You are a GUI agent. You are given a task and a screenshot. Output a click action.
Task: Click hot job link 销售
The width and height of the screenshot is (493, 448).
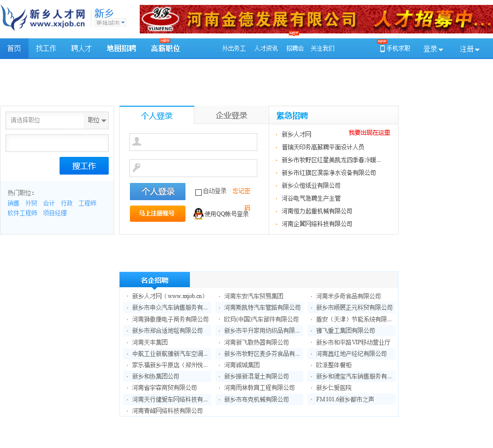(13, 203)
